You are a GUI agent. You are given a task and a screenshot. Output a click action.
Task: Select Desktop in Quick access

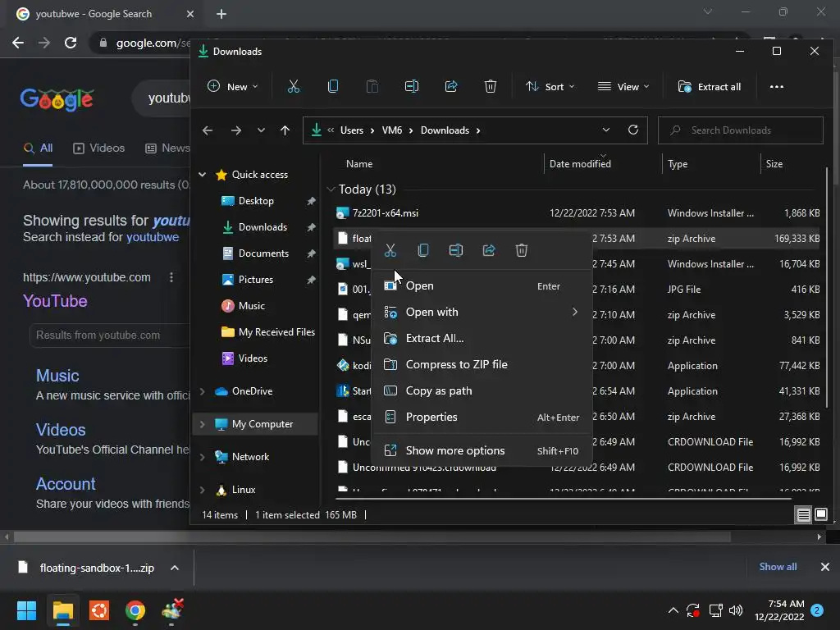tap(256, 201)
